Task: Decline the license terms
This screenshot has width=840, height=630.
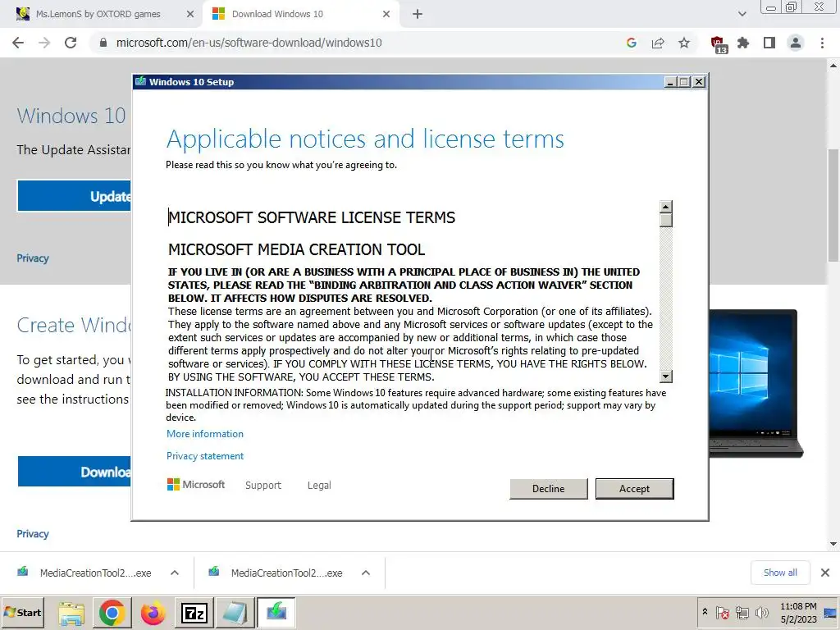Action: click(548, 489)
